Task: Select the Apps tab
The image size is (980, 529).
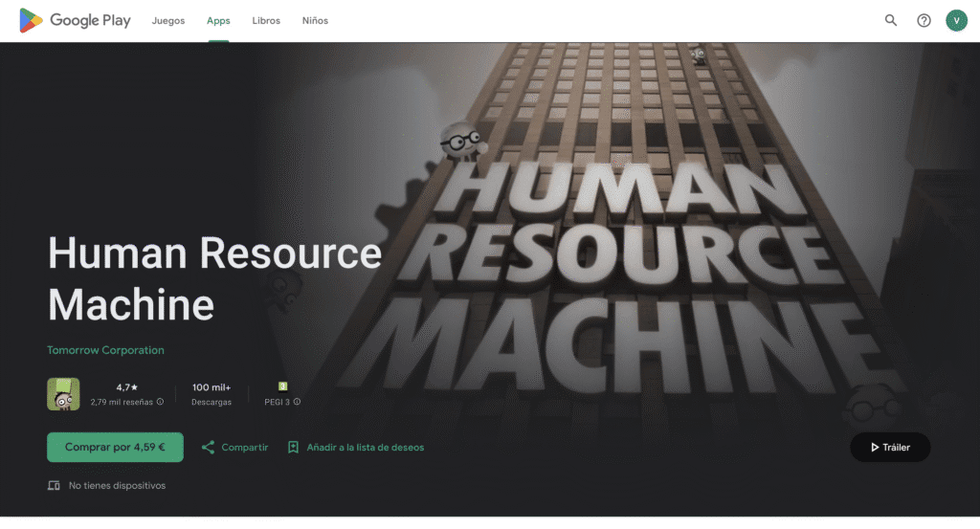Action: coord(218,21)
